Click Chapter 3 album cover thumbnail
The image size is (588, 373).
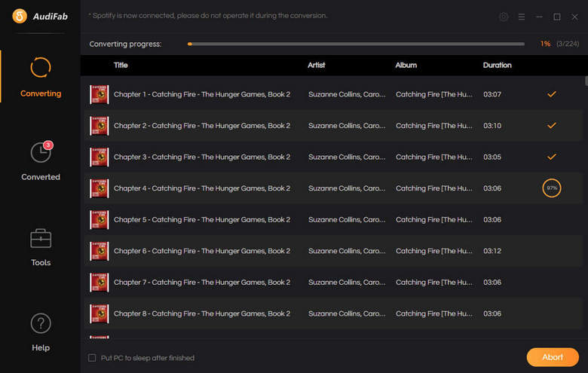point(99,157)
